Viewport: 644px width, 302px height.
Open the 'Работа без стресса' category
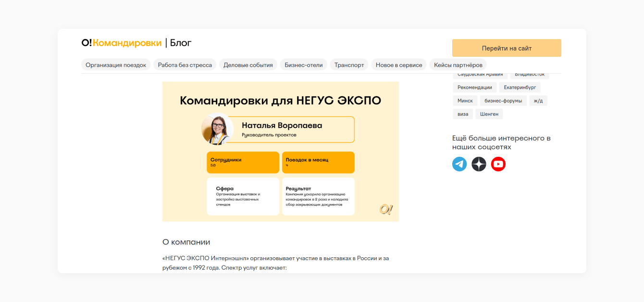point(185,64)
